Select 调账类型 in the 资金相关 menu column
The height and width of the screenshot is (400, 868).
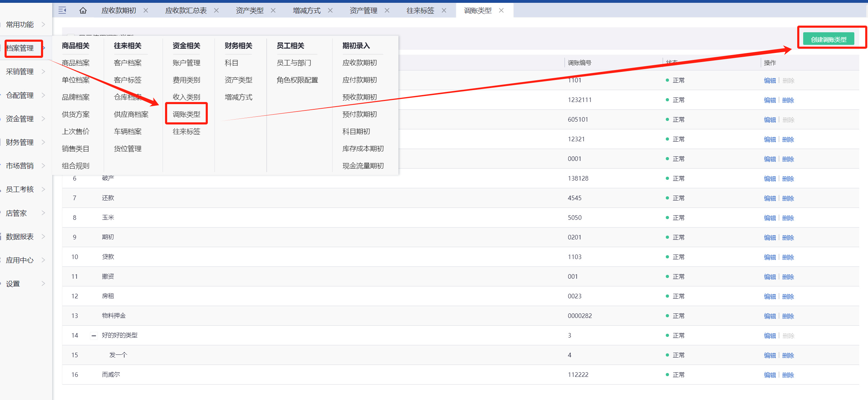(186, 114)
